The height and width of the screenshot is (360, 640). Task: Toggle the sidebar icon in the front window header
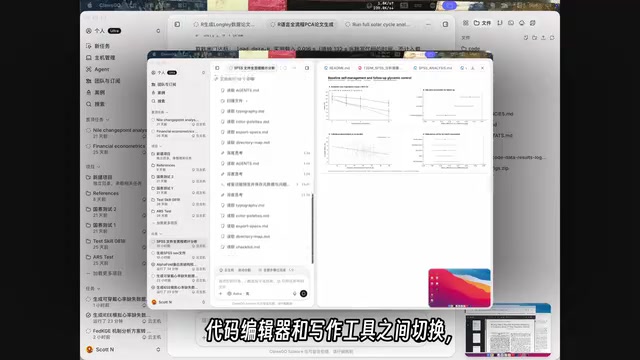(x=217, y=68)
